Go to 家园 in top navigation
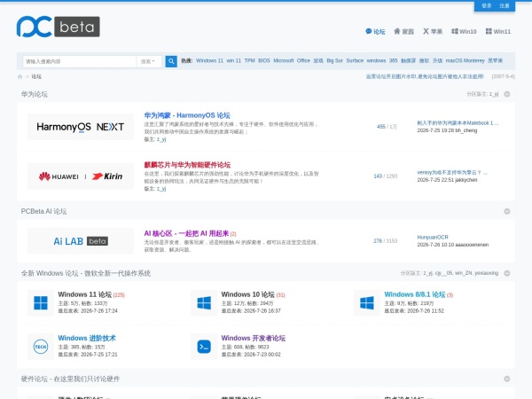 [x=403, y=32]
